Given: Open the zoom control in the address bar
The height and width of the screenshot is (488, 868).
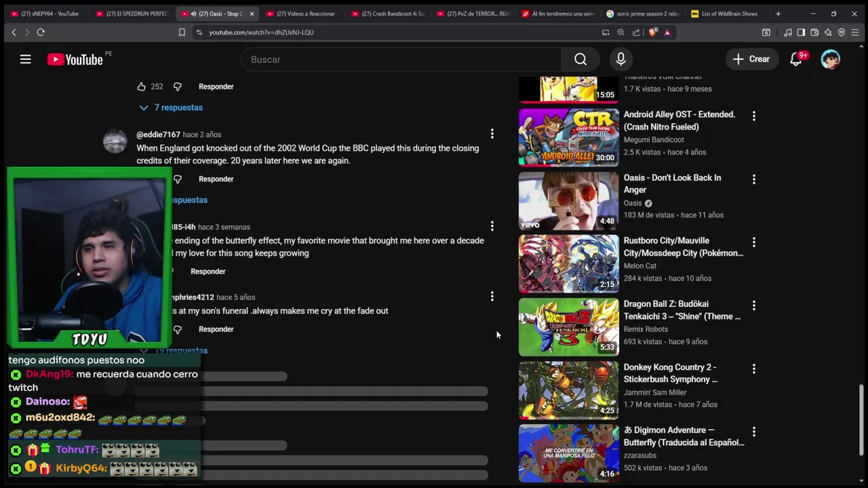Looking at the screenshot, I should (x=620, y=32).
